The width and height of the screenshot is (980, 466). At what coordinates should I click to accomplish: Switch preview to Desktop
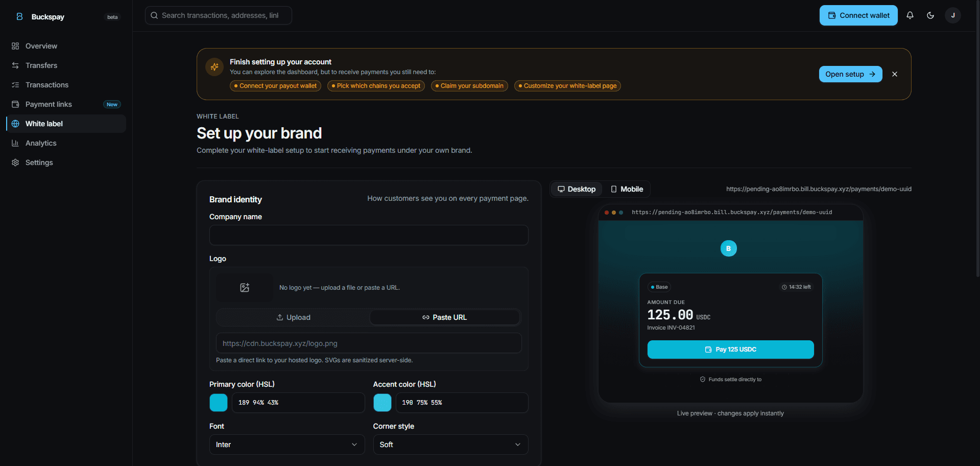point(577,189)
